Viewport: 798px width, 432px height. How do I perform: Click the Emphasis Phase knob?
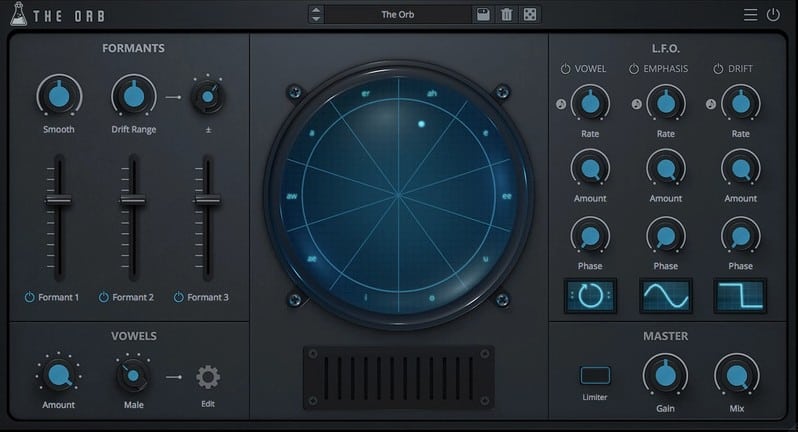click(x=666, y=236)
